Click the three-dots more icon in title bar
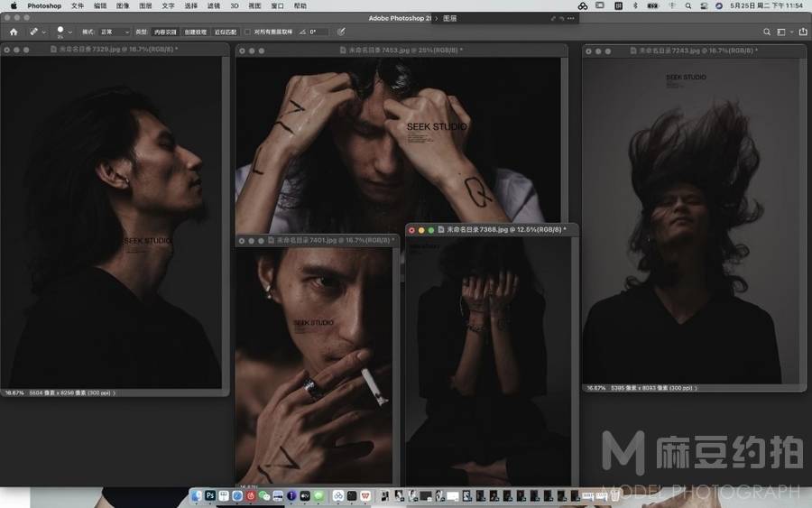 pos(571,18)
